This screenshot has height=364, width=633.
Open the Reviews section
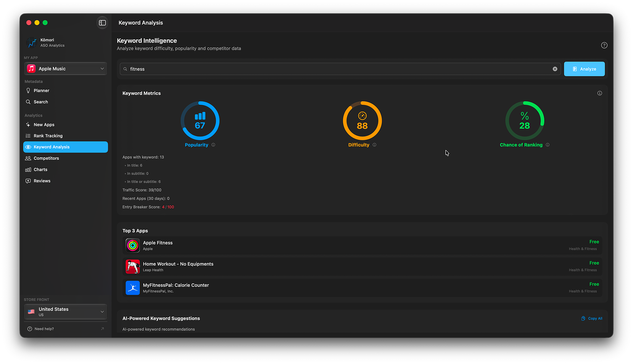click(66, 181)
